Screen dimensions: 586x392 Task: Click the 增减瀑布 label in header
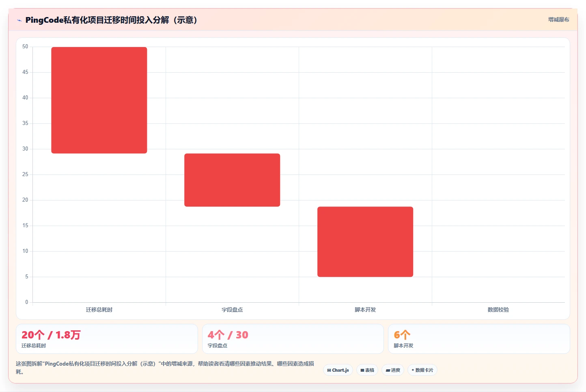pos(558,19)
